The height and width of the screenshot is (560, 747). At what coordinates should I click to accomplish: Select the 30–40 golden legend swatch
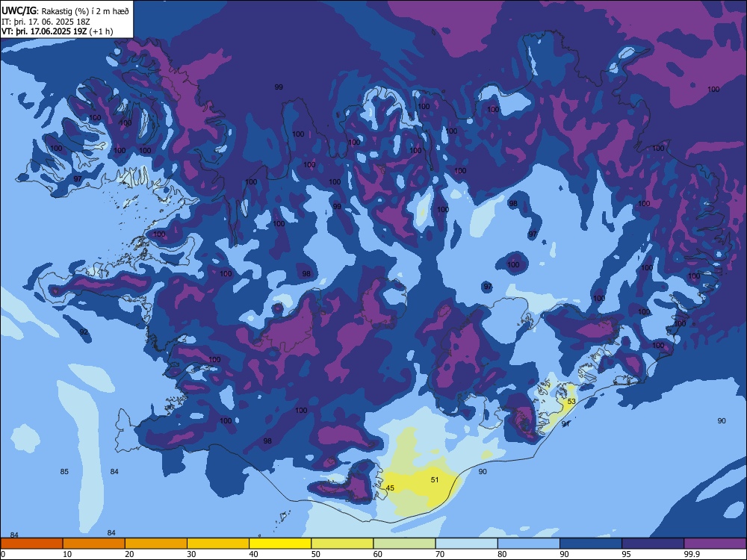point(218,544)
